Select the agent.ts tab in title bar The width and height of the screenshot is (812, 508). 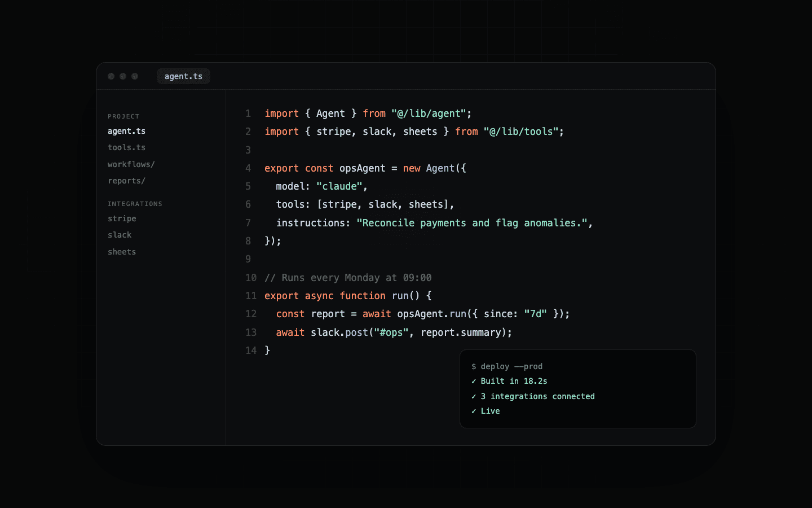183,76
